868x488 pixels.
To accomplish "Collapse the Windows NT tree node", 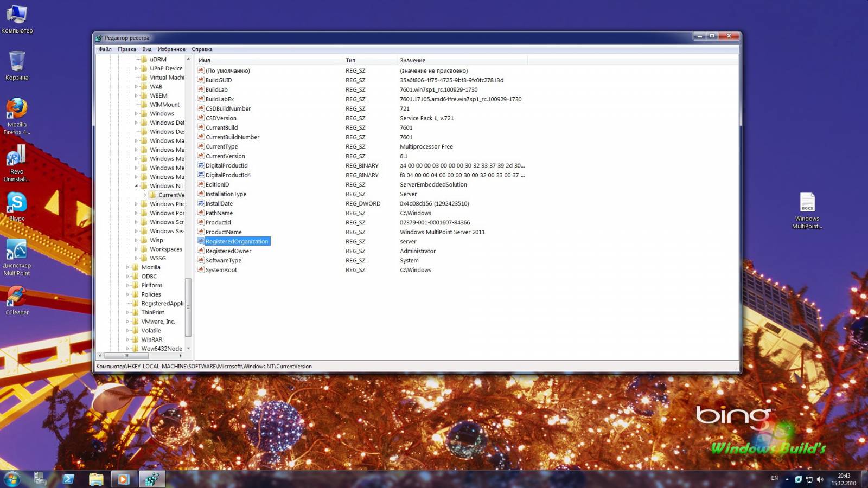I will click(x=136, y=186).
